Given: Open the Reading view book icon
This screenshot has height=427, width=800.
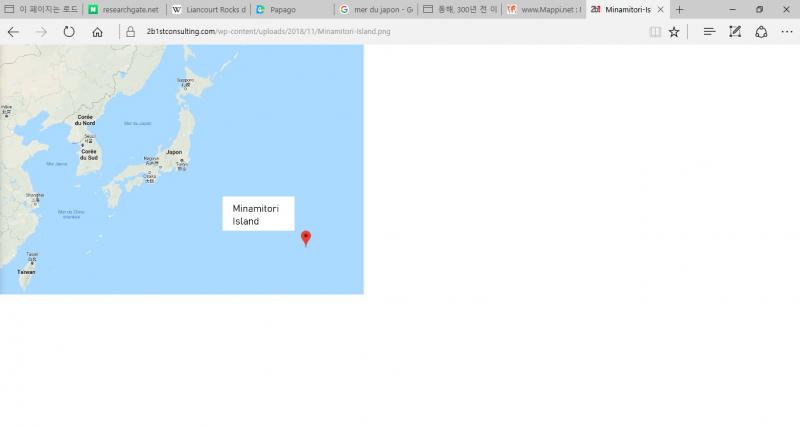Looking at the screenshot, I should pyautogui.click(x=655, y=31).
